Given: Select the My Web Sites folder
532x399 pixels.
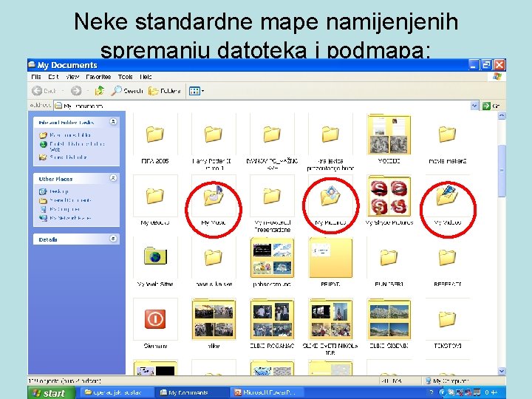Looking at the screenshot, I should pyautogui.click(x=155, y=262).
